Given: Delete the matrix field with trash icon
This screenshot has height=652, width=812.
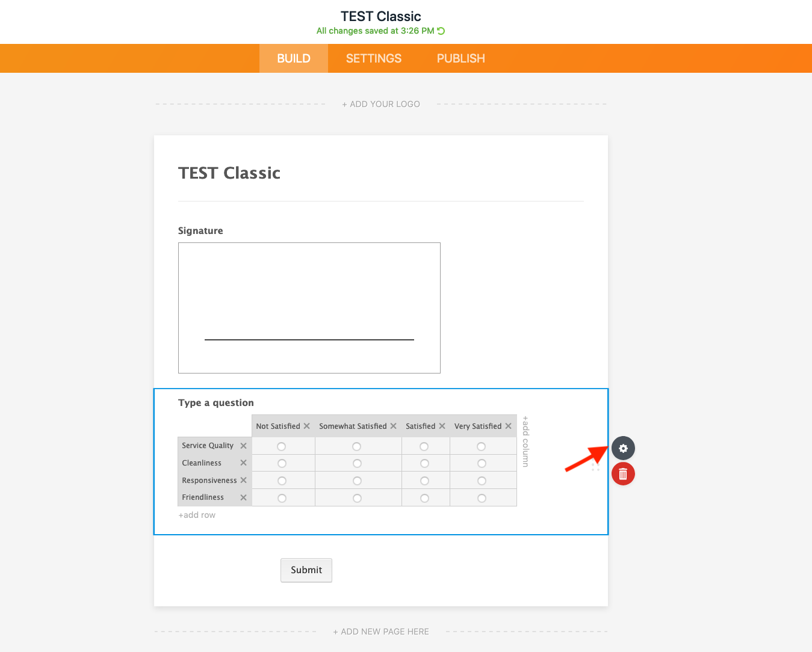Looking at the screenshot, I should (623, 474).
